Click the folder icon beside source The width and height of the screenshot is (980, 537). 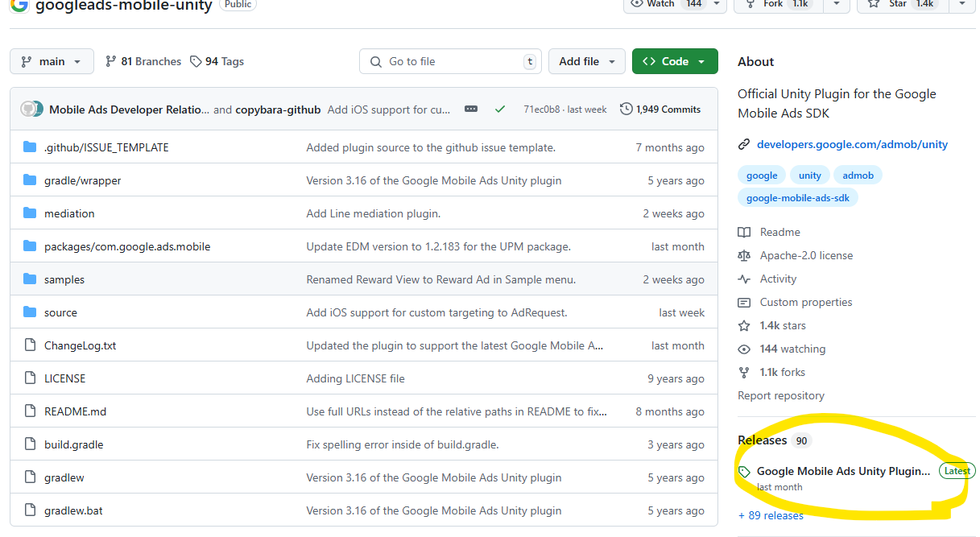[30, 312]
